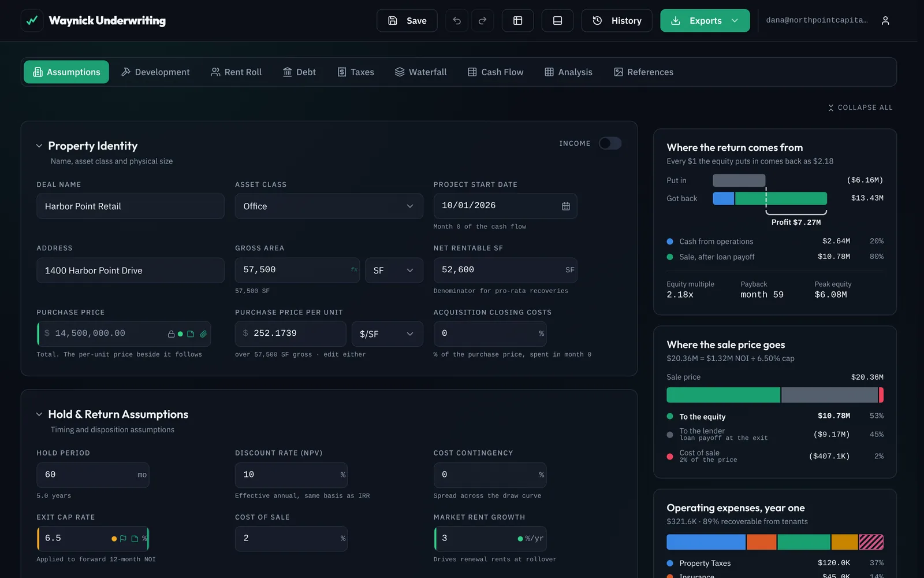The width and height of the screenshot is (924, 578).
Task: Click the lock icon in Purchase Price
Action: point(171,334)
